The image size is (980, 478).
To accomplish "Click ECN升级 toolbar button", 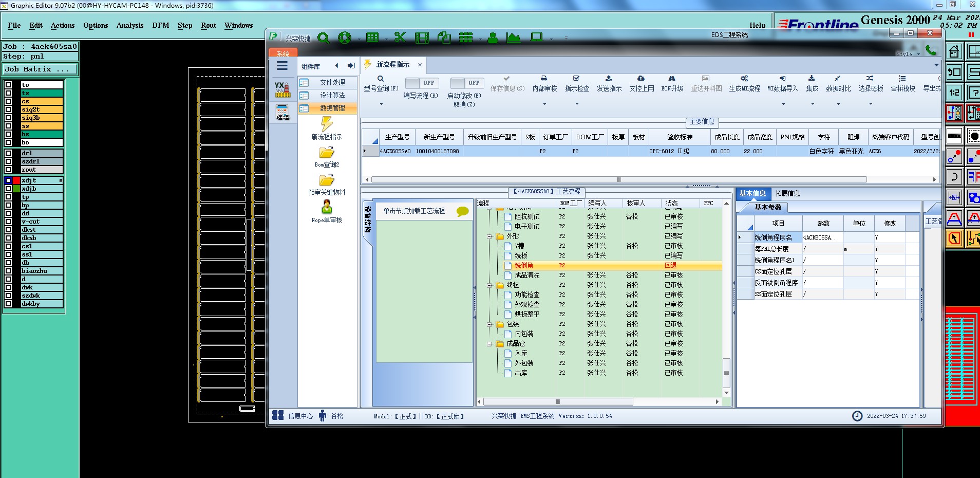I will point(672,84).
